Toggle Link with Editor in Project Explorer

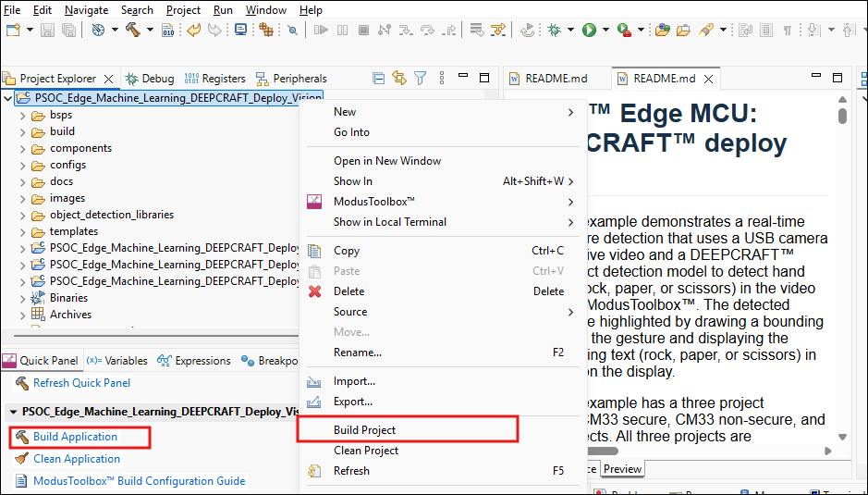coord(399,79)
